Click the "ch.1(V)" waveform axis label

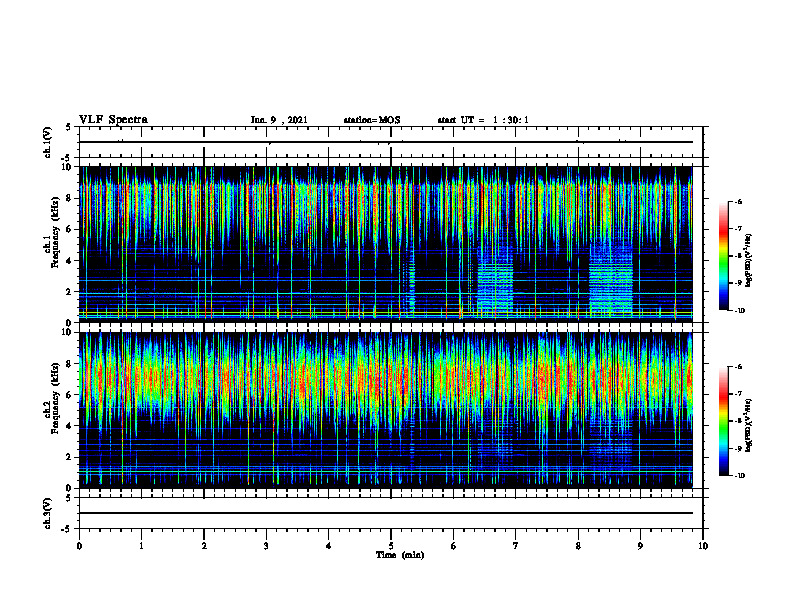pos(48,142)
